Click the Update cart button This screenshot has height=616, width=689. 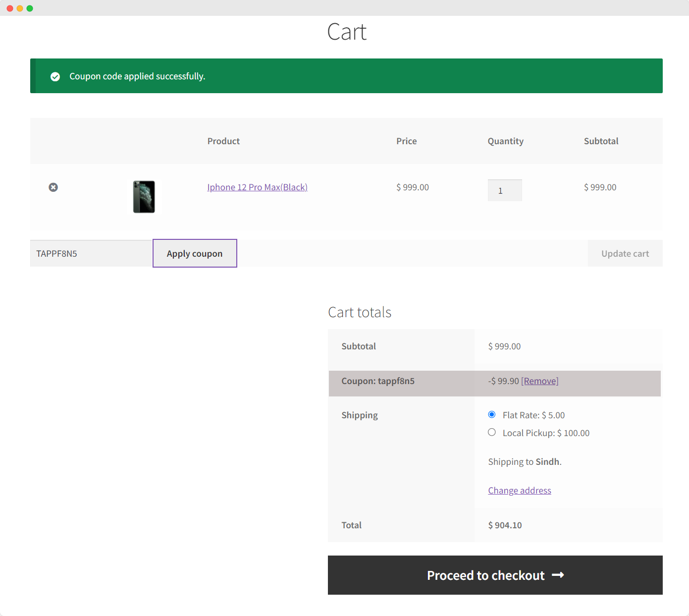(x=625, y=254)
